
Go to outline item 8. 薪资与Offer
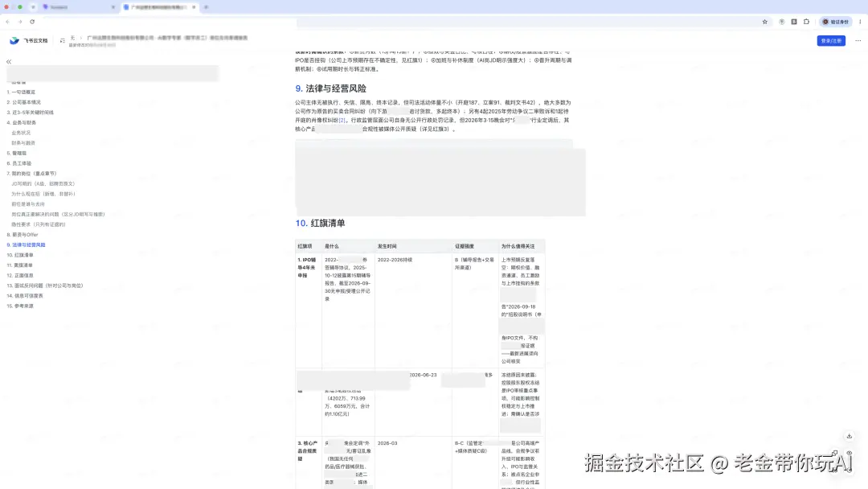coord(23,235)
